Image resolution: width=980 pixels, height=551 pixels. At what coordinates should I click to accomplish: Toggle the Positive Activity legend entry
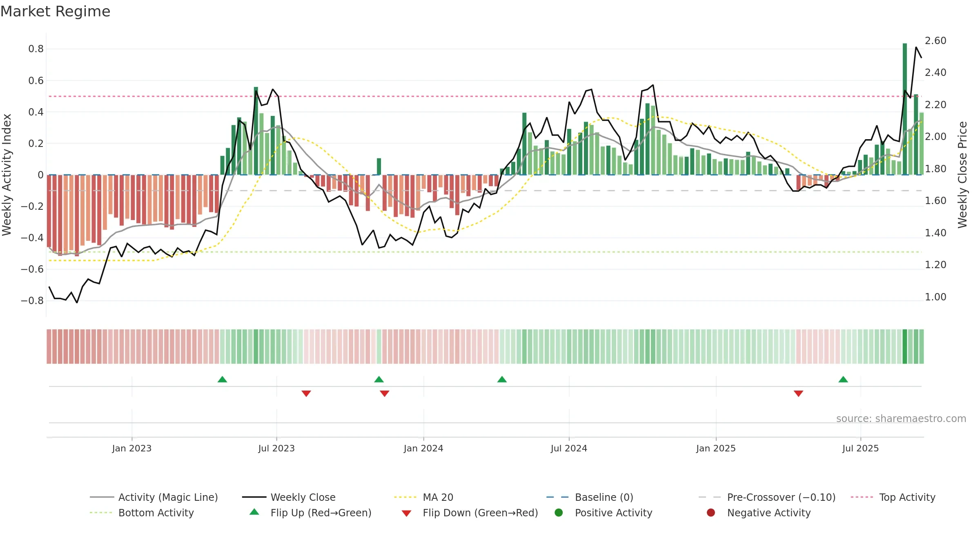point(603,513)
